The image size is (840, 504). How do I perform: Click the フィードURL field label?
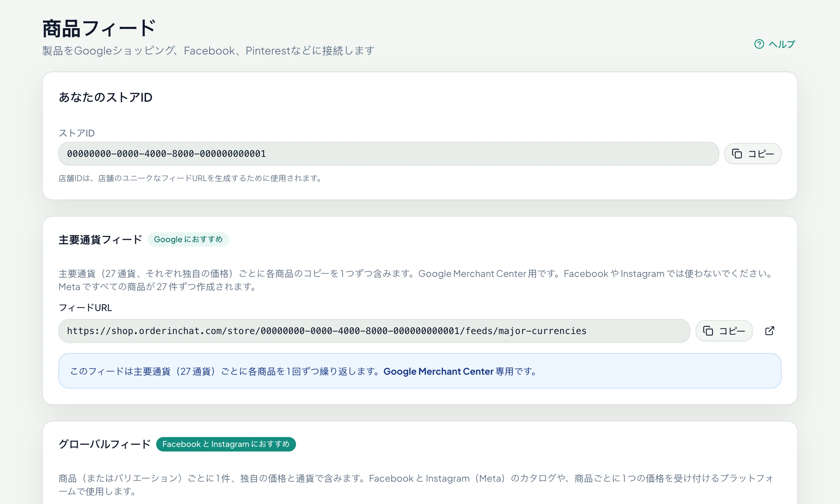pos(85,308)
